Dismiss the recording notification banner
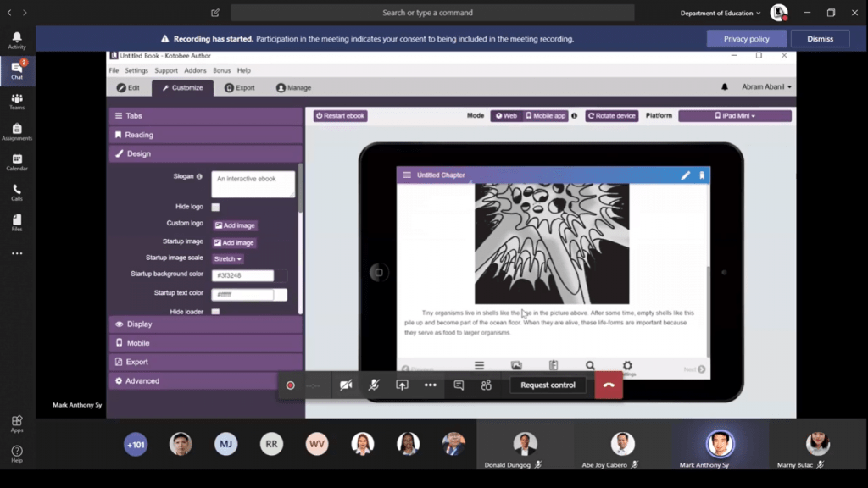Screen dimensions: 868x488 [820, 39]
